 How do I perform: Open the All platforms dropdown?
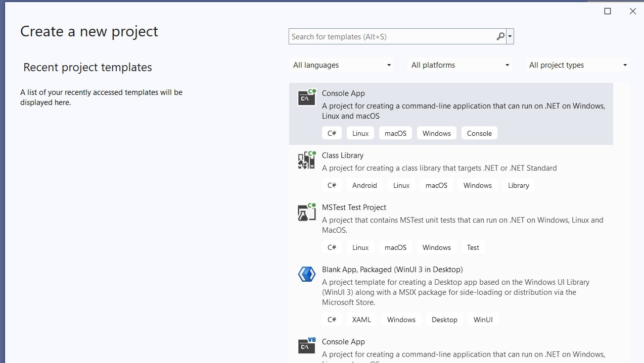(x=460, y=65)
